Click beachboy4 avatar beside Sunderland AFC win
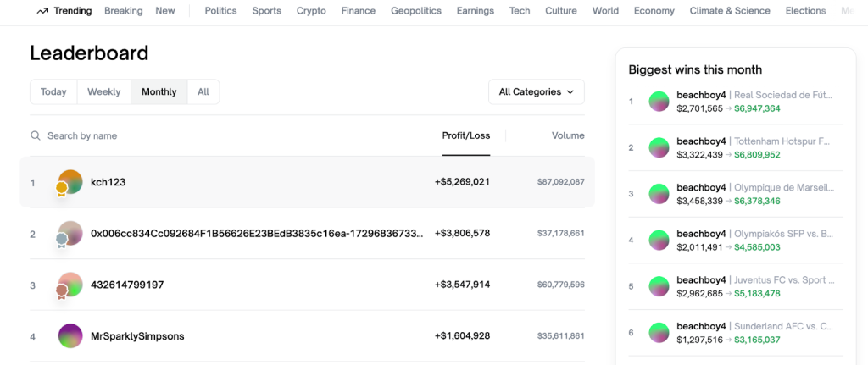 point(659,333)
